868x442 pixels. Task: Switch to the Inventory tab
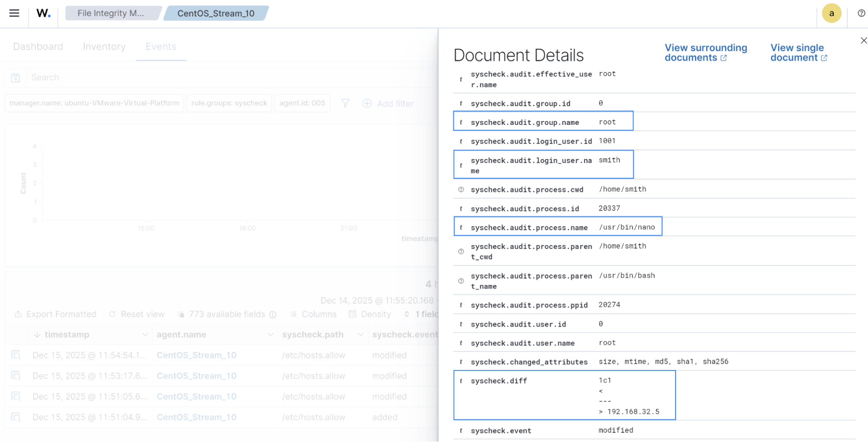click(x=104, y=46)
